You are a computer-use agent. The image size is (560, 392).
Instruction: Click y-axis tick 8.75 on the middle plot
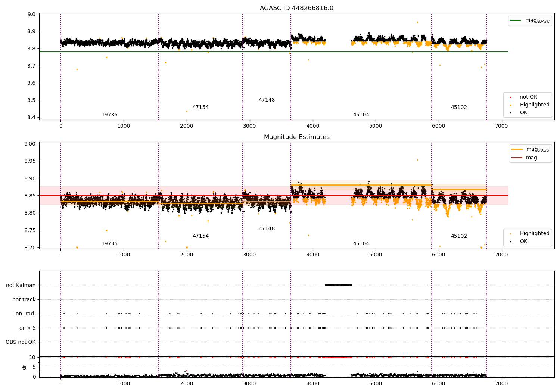tap(31, 230)
